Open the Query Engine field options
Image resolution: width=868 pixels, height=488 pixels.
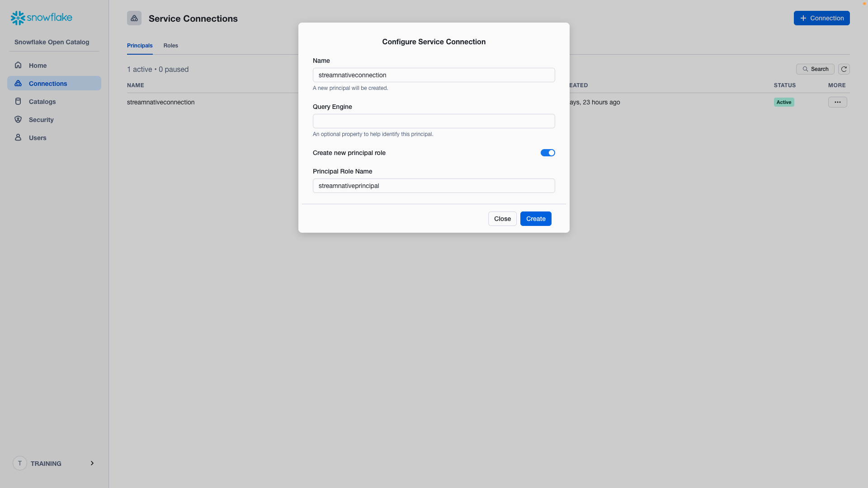pyautogui.click(x=434, y=121)
